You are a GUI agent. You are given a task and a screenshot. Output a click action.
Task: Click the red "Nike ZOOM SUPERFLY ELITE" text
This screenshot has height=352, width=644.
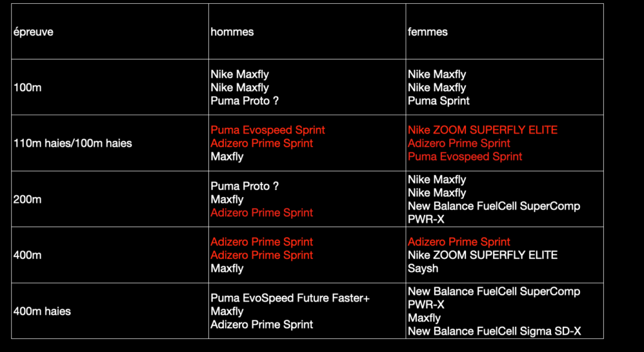pos(482,130)
